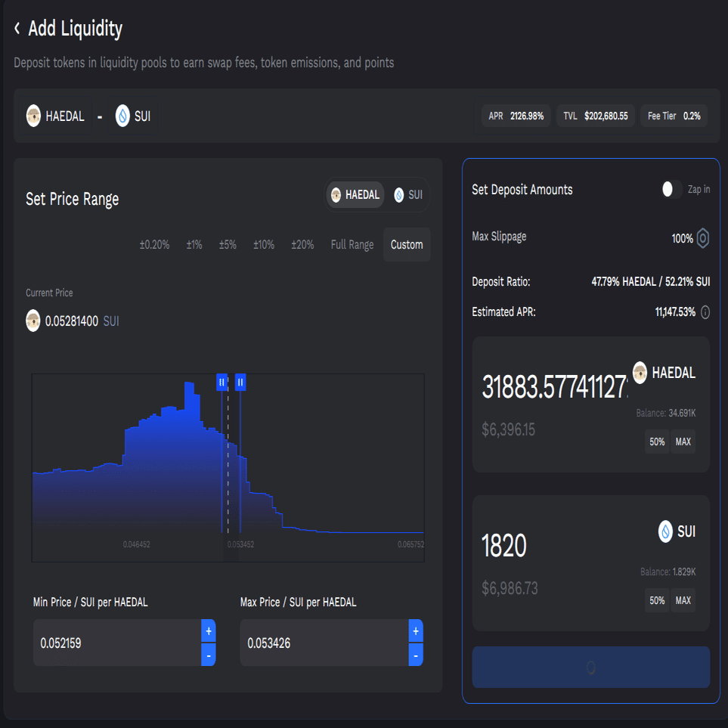Click the Max Price input 0.053426
Image resolution: width=728 pixels, height=728 pixels.
(324, 643)
